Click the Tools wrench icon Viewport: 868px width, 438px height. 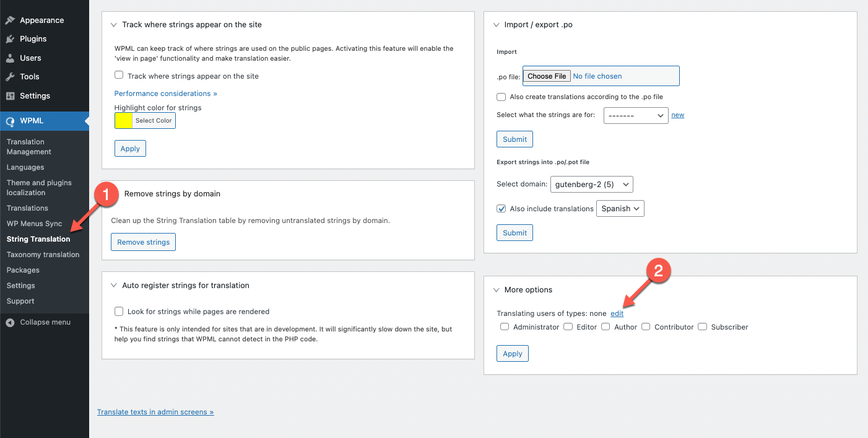10,77
